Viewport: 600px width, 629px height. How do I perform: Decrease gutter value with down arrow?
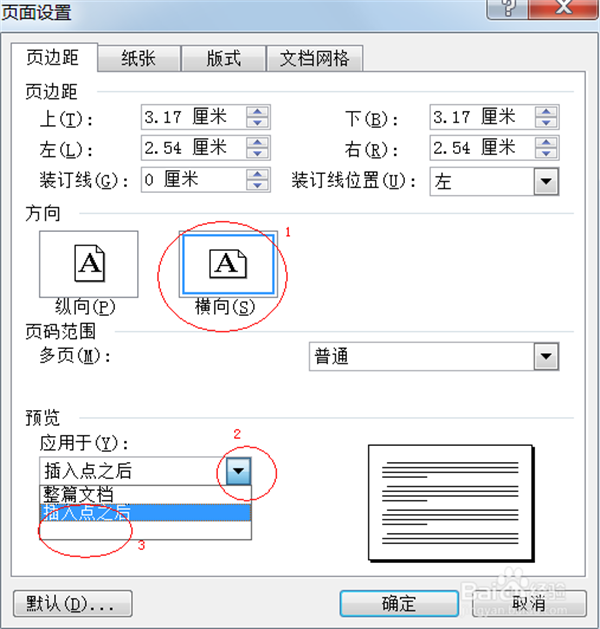tap(257, 185)
